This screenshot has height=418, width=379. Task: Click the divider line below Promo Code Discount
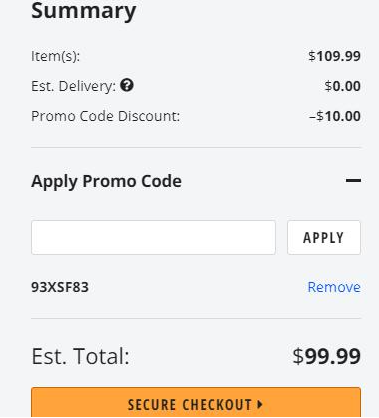click(x=196, y=147)
